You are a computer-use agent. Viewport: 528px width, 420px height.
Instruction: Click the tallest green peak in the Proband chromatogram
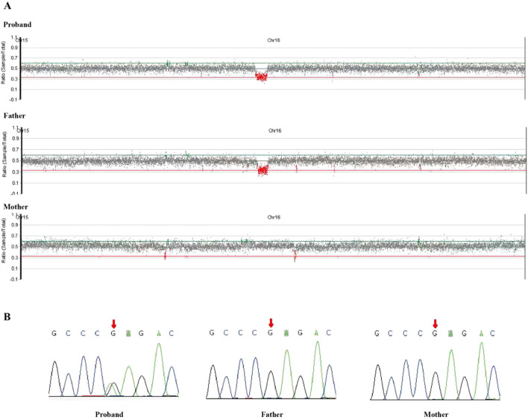coord(159,369)
